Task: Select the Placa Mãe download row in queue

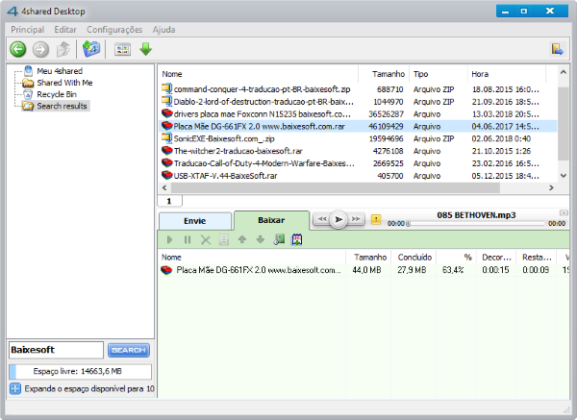Action: (x=364, y=270)
